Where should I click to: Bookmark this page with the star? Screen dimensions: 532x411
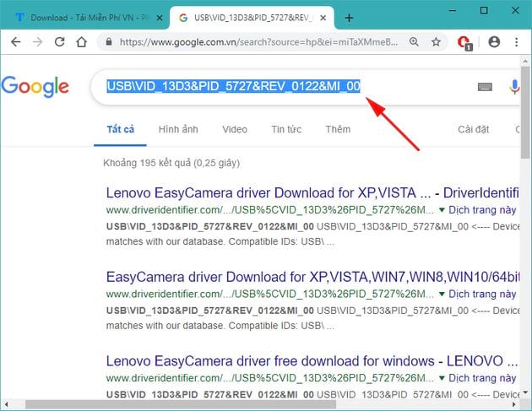tap(436, 41)
